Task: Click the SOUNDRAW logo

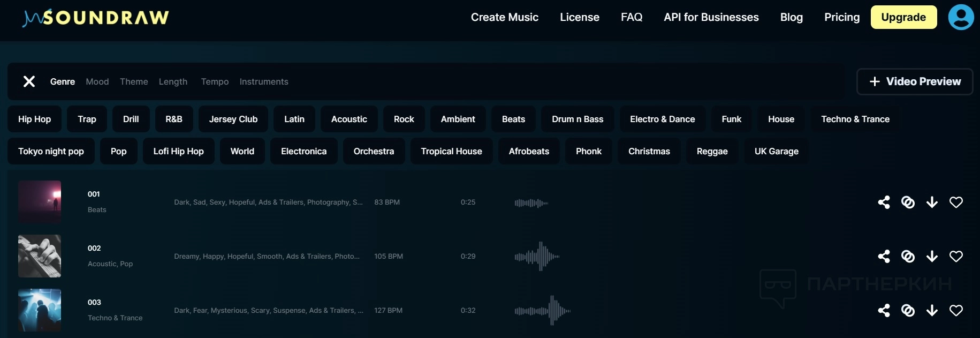Action: 96,18
